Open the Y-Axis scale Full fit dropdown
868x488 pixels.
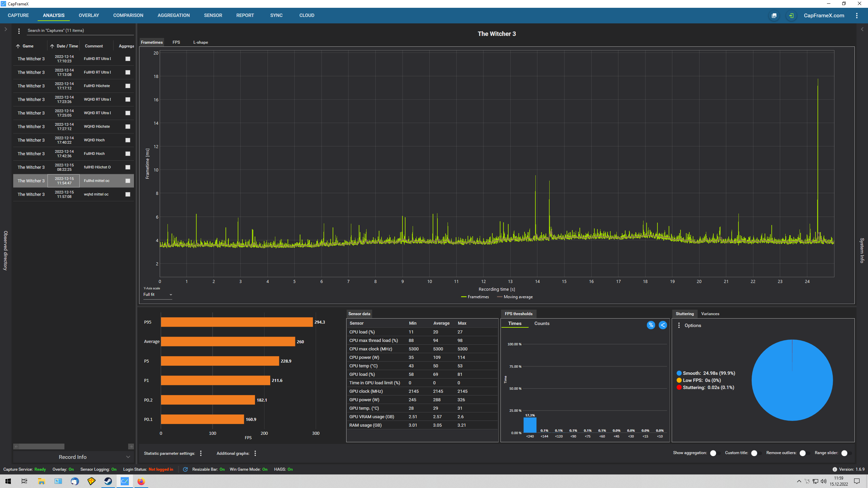(x=158, y=295)
